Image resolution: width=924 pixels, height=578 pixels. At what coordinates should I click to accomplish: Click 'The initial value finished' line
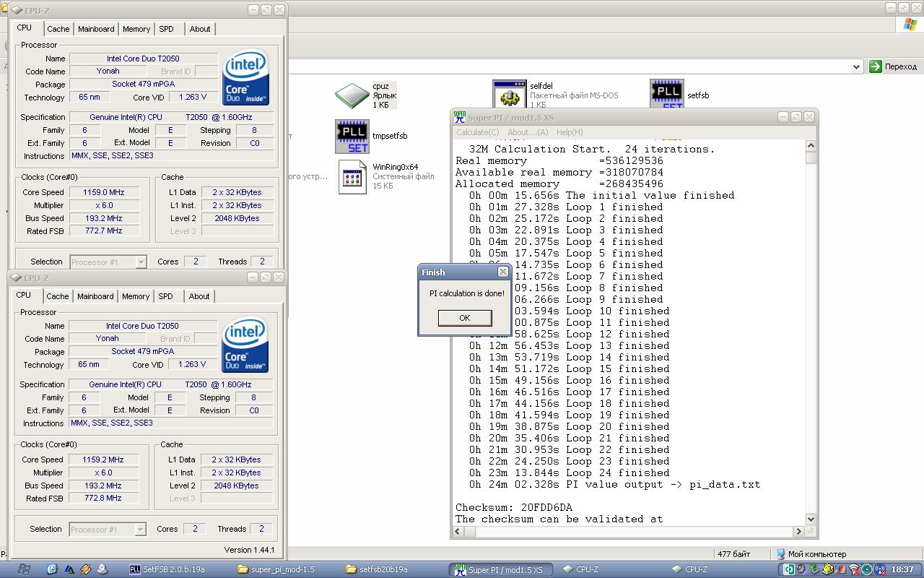[601, 195]
